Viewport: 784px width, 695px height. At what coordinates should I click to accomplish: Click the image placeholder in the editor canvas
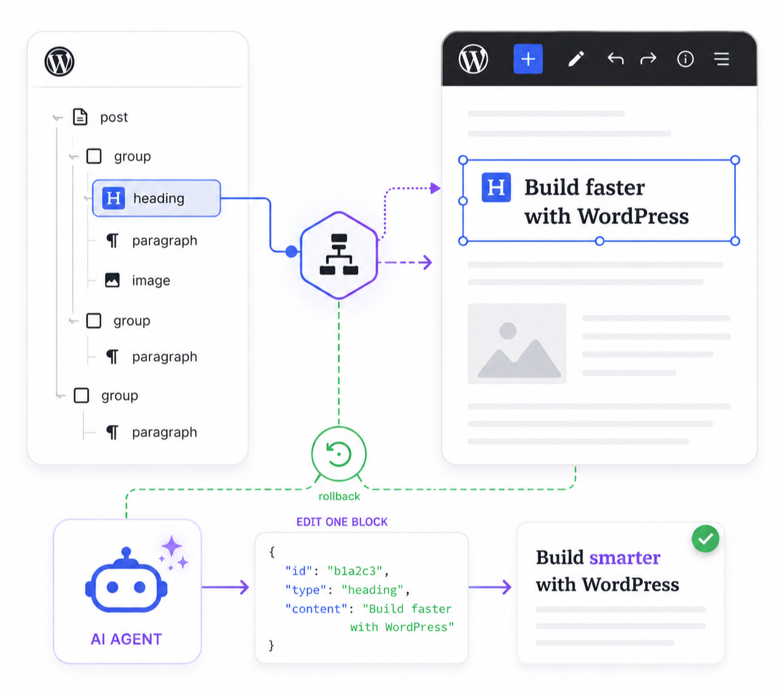pyautogui.click(x=517, y=343)
